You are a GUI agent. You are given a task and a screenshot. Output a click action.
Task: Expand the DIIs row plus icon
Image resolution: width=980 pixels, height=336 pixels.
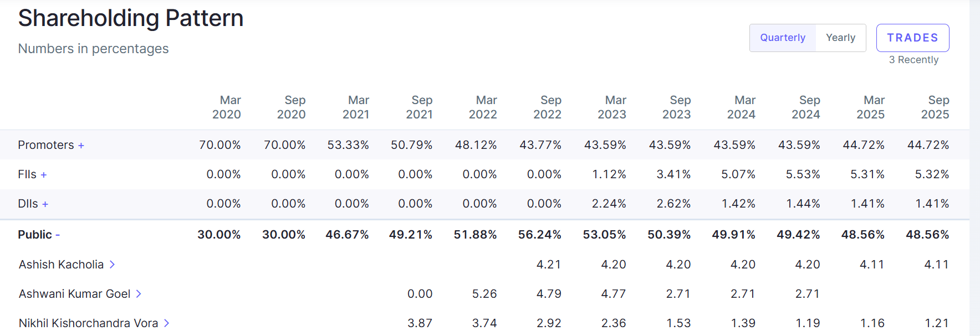coord(45,204)
